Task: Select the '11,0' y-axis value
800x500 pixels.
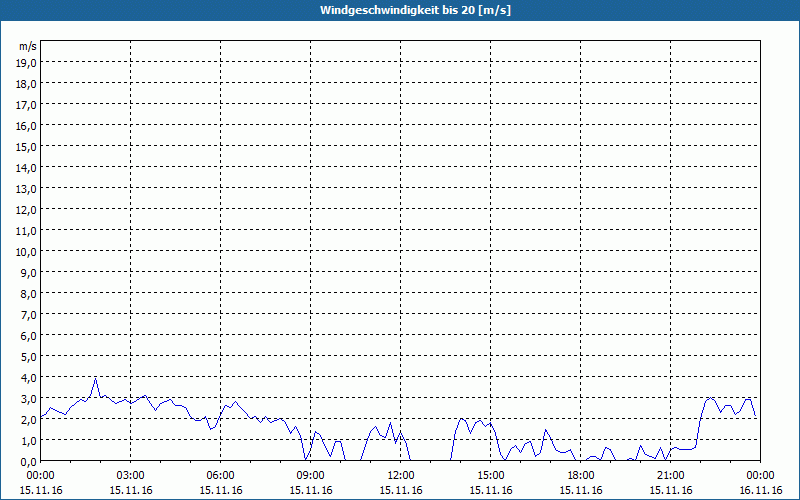Action: (x=26, y=231)
